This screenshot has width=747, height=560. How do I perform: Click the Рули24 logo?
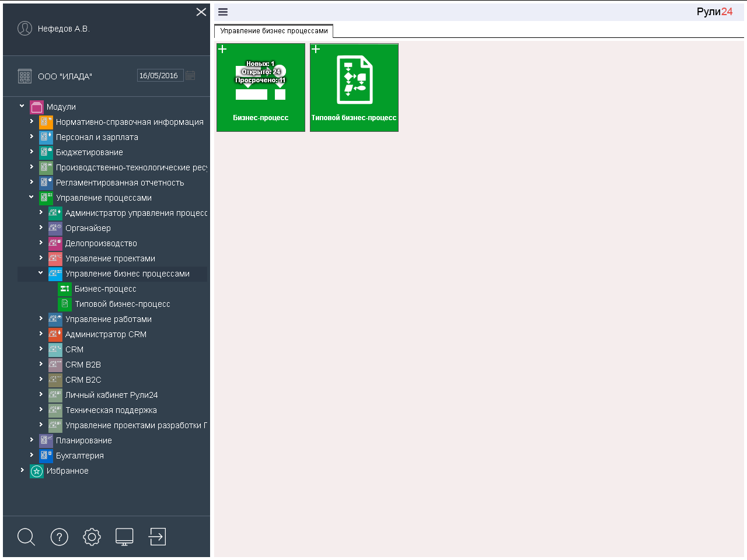point(714,12)
